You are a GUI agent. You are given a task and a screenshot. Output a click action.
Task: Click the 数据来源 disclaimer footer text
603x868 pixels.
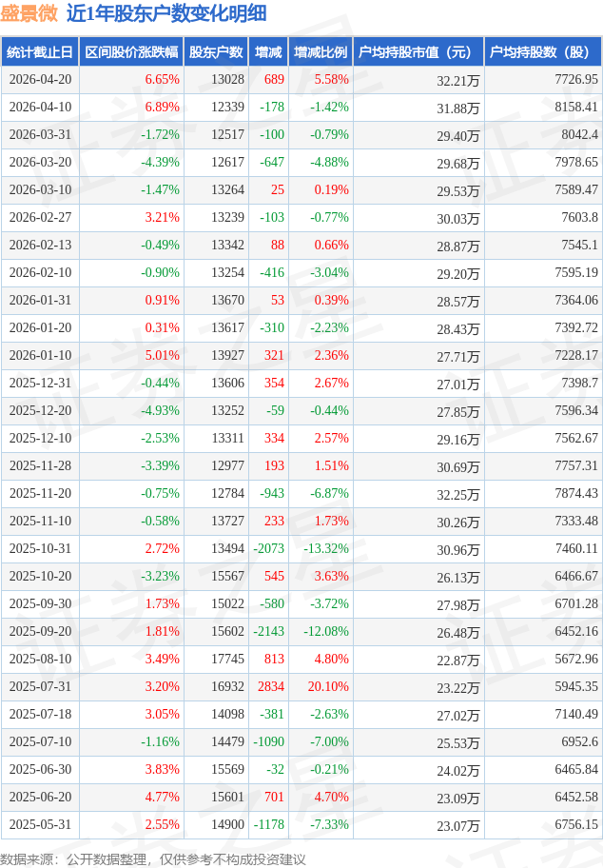(x=153, y=858)
